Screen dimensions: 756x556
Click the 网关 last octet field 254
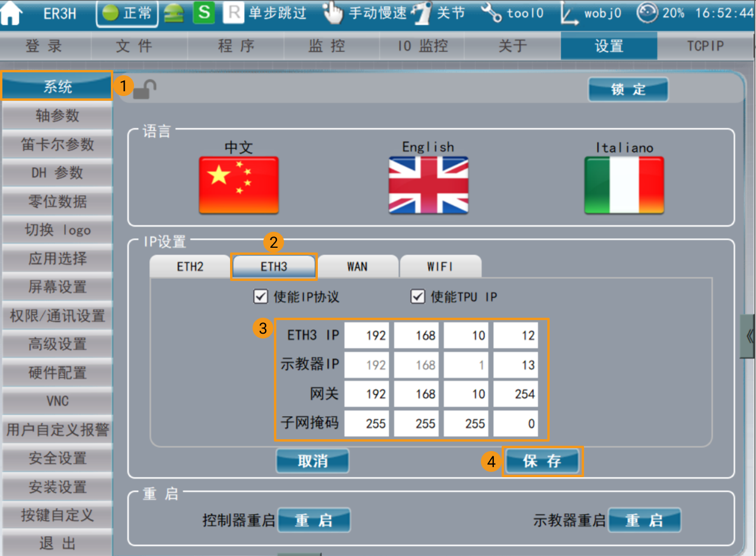[516, 394]
